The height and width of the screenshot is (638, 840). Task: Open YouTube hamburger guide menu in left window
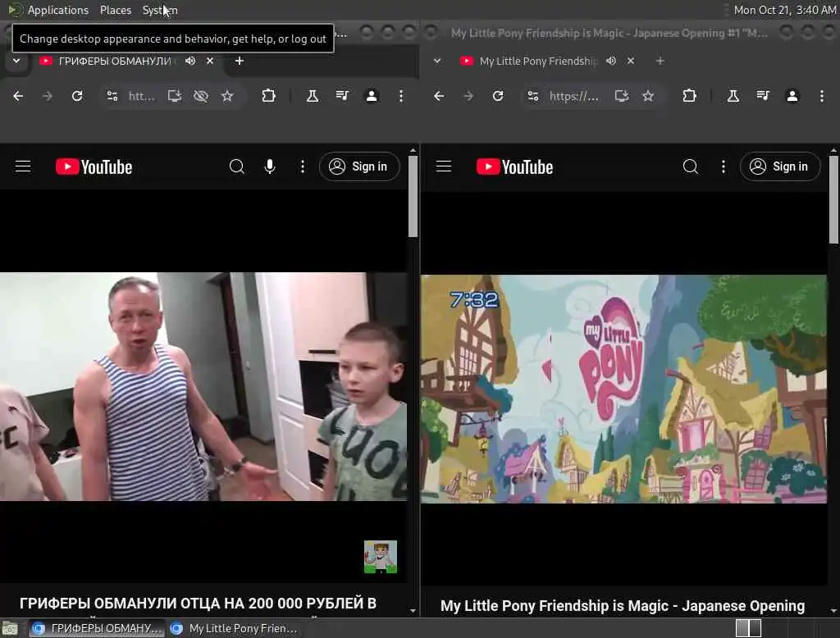coord(23,166)
